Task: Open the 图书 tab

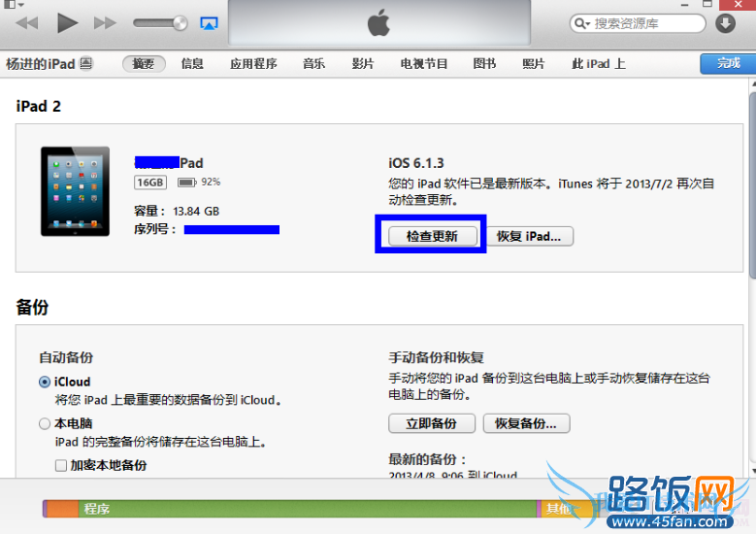Action: (x=484, y=64)
